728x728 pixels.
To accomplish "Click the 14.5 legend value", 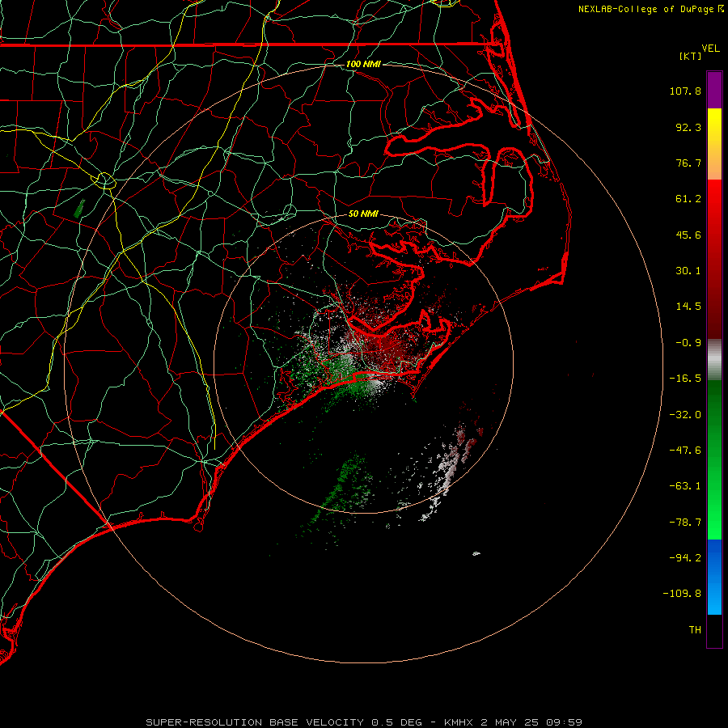I will pyautogui.click(x=688, y=307).
